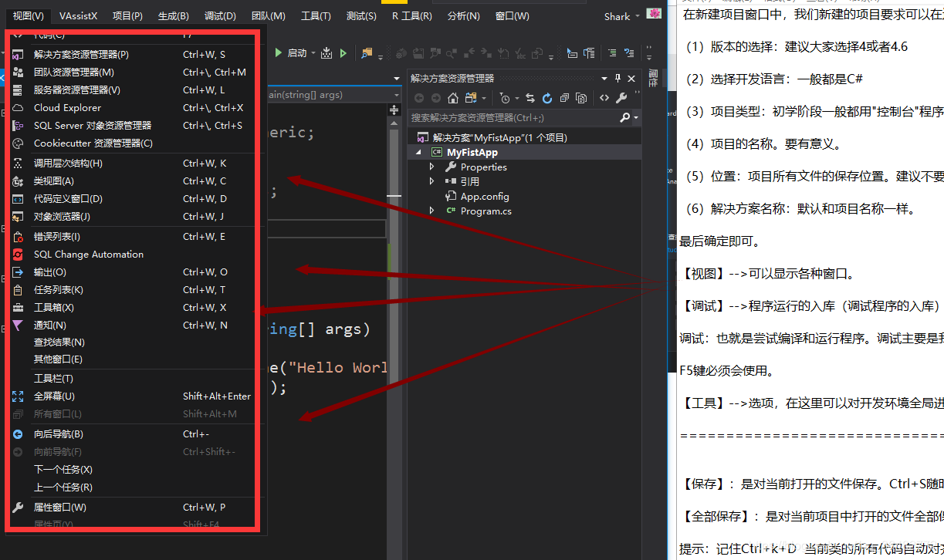The image size is (944, 560).
Task: Open the dropdown arrow beside 启动
Action: tap(313, 53)
